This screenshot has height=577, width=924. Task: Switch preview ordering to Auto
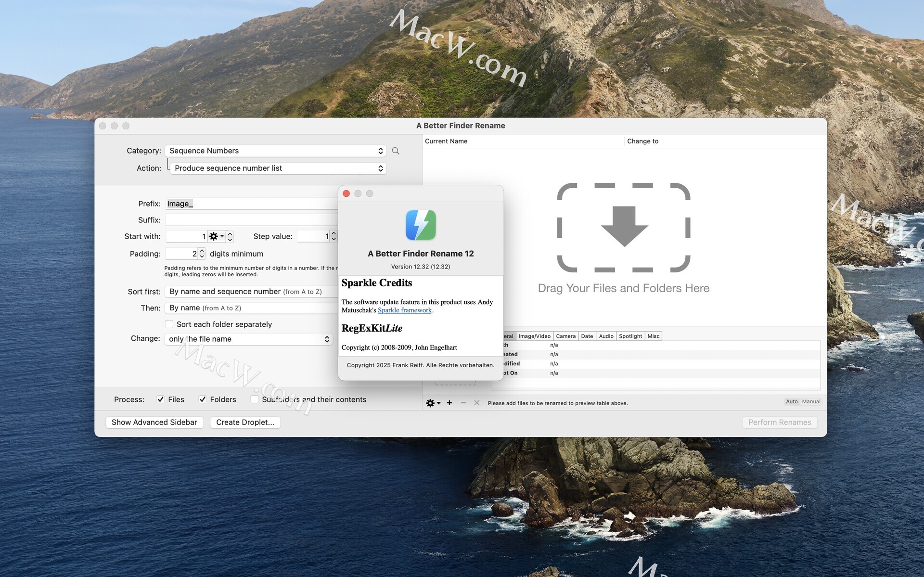coord(792,401)
